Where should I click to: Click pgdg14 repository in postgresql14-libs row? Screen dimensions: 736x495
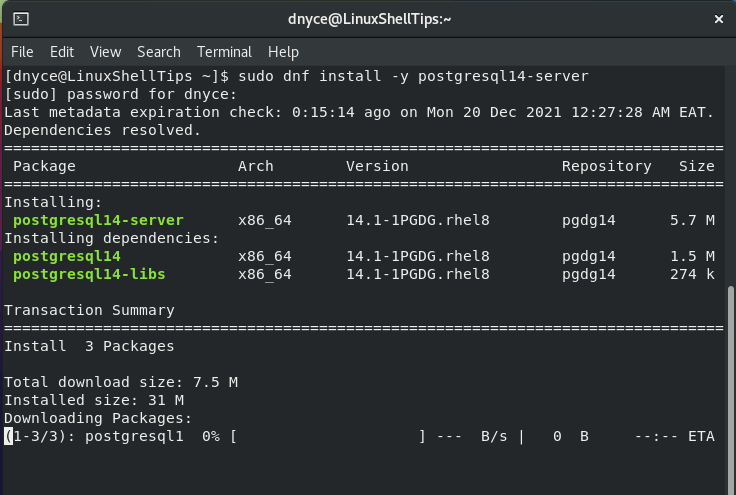click(x=589, y=274)
